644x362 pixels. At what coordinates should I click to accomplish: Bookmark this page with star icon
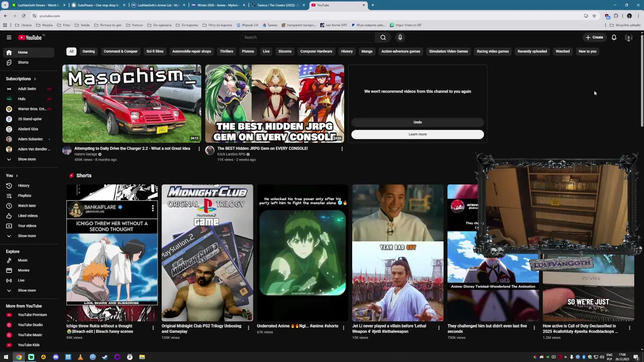click(594, 16)
